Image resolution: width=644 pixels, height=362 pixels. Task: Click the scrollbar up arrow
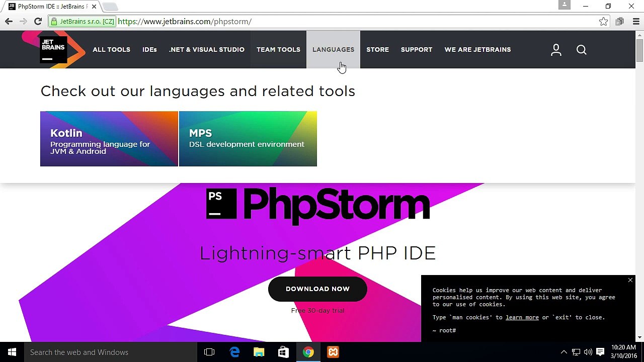point(639,35)
